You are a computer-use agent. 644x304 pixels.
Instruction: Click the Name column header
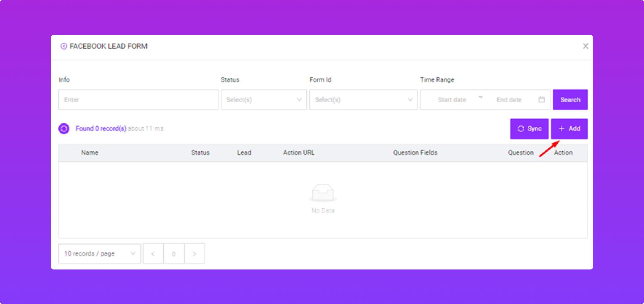pyautogui.click(x=90, y=153)
